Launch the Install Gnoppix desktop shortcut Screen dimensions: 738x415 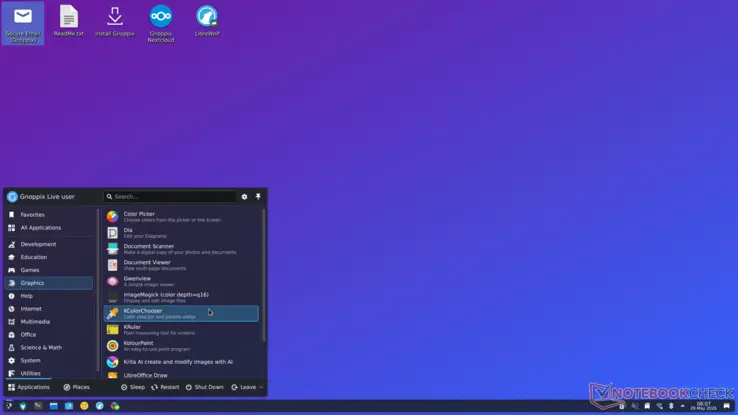(115, 21)
